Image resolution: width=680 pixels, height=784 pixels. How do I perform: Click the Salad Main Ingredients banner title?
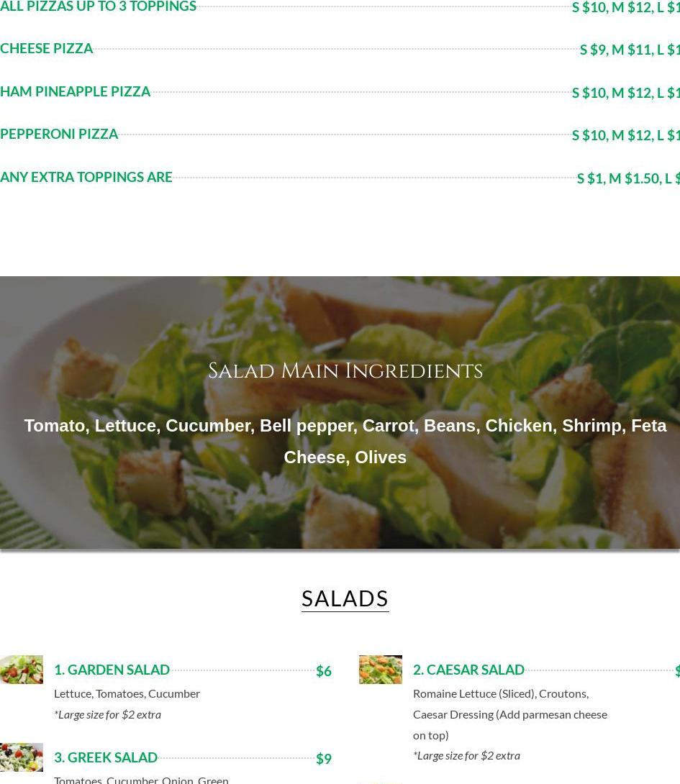(345, 371)
